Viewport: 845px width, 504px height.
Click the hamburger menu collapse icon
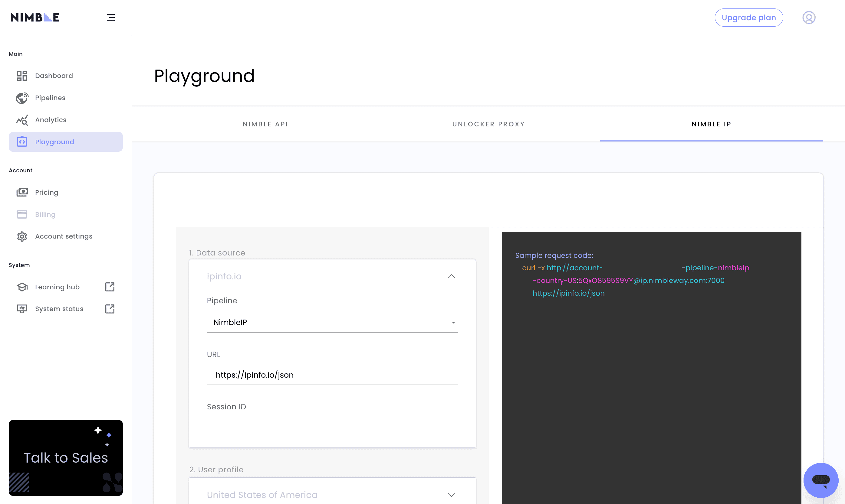click(x=111, y=18)
